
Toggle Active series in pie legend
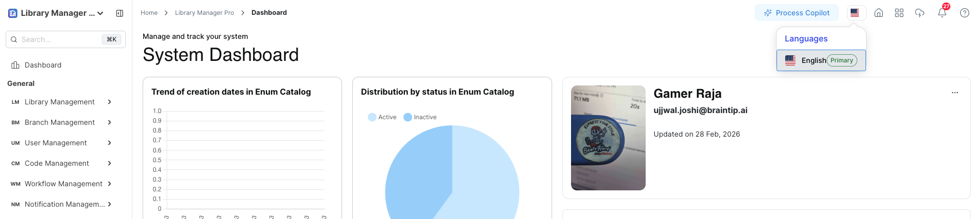pyautogui.click(x=382, y=117)
